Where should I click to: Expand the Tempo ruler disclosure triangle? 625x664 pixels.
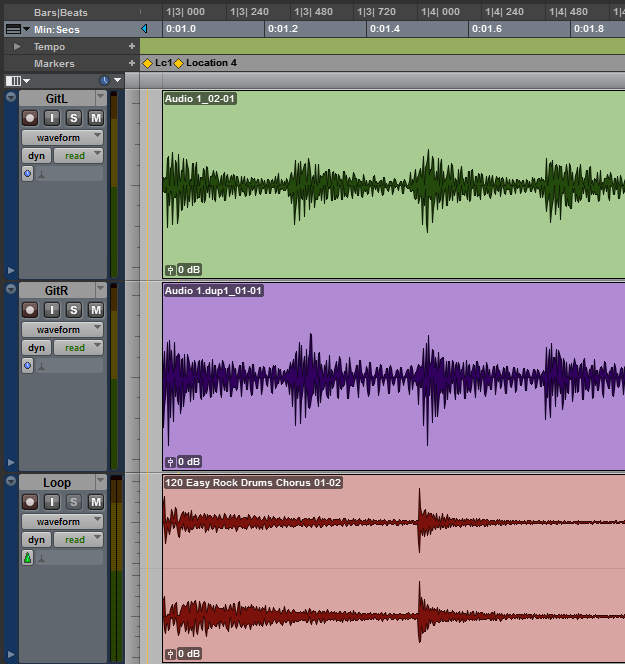point(17,47)
